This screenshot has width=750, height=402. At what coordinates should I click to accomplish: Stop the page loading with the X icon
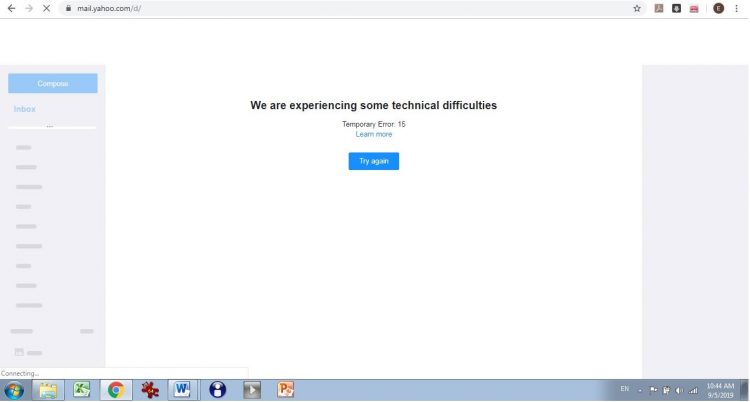(46, 8)
